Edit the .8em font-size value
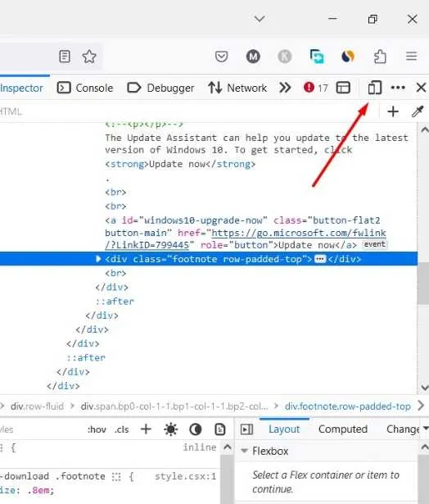Image resolution: width=429 pixels, height=504 pixels. [38, 490]
